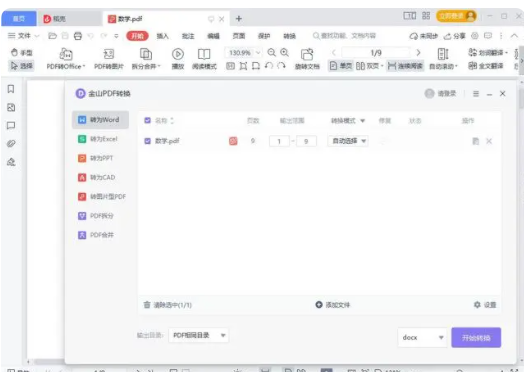Click the PDF转图片 tool

pos(109,59)
